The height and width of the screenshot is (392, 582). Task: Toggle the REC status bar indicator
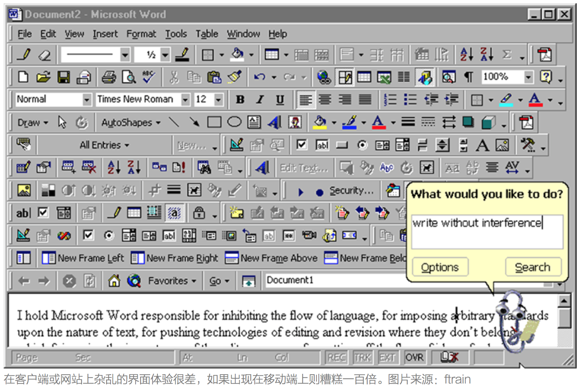click(337, 357)
